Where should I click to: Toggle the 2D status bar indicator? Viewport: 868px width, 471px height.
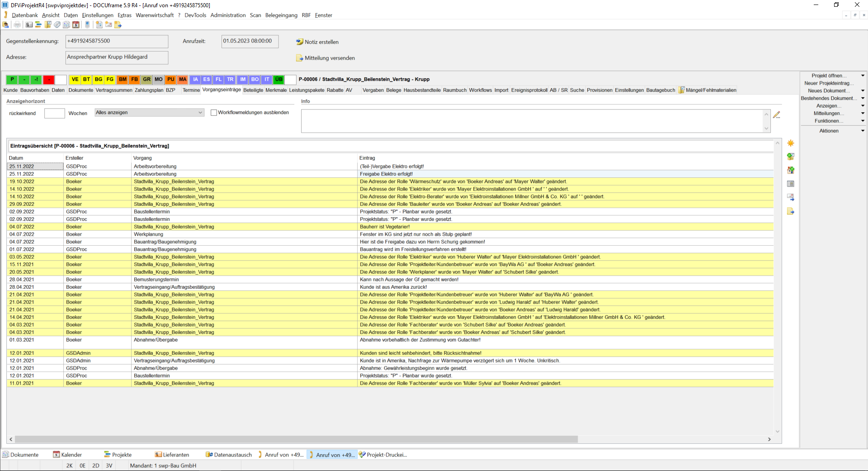(96, 466)
